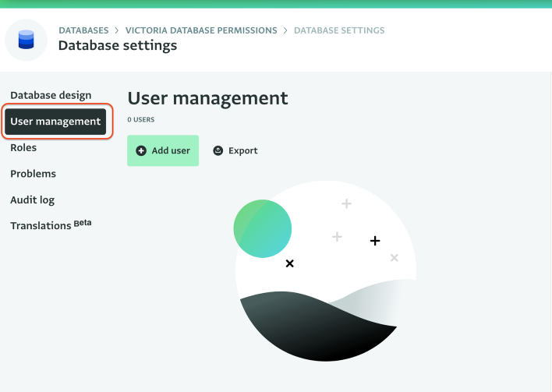The height and width of the screenshot is (392, 552).
Task: Open Database design settings
Action: point(51,95)
